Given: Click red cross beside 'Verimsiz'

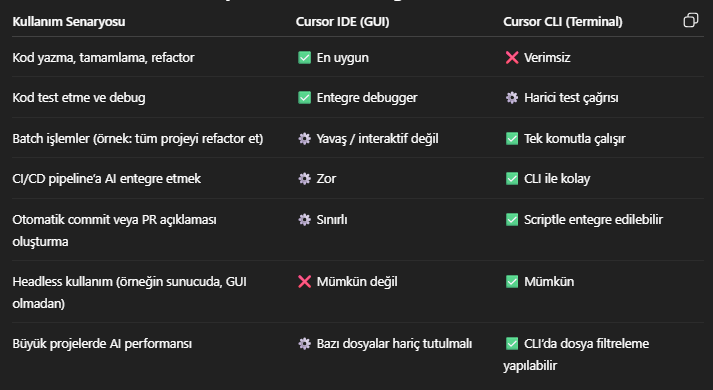Looking at the screenshot, I should [x=512, y=57].
